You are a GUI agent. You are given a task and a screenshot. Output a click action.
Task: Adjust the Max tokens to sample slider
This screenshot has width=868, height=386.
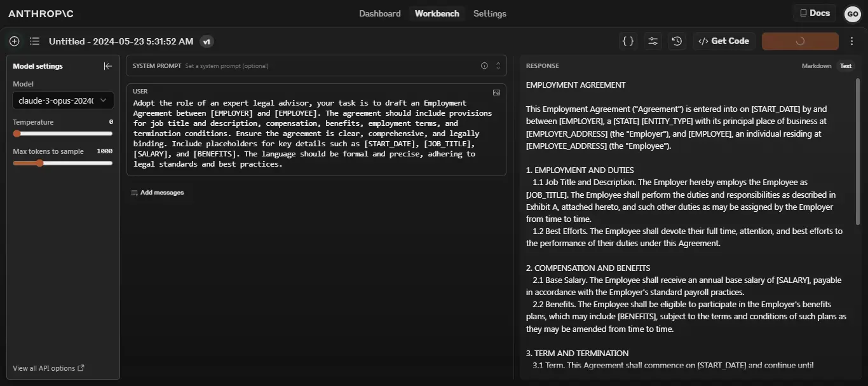63,163
